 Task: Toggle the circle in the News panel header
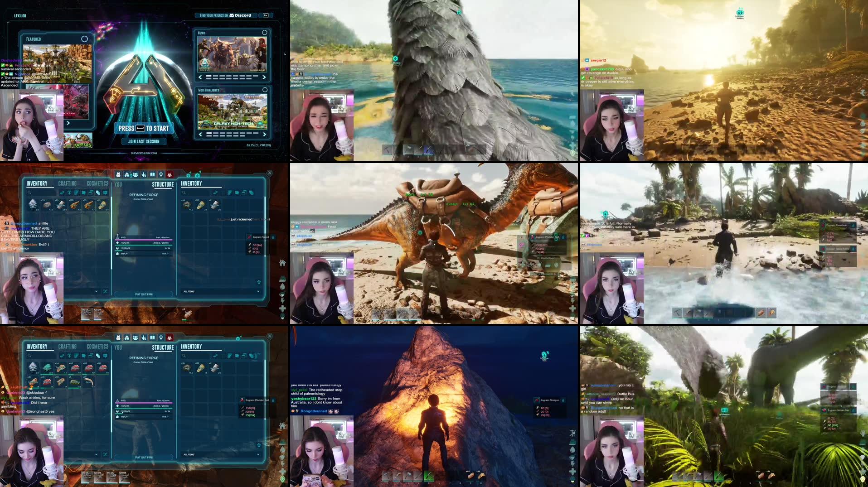coord(265,33)
